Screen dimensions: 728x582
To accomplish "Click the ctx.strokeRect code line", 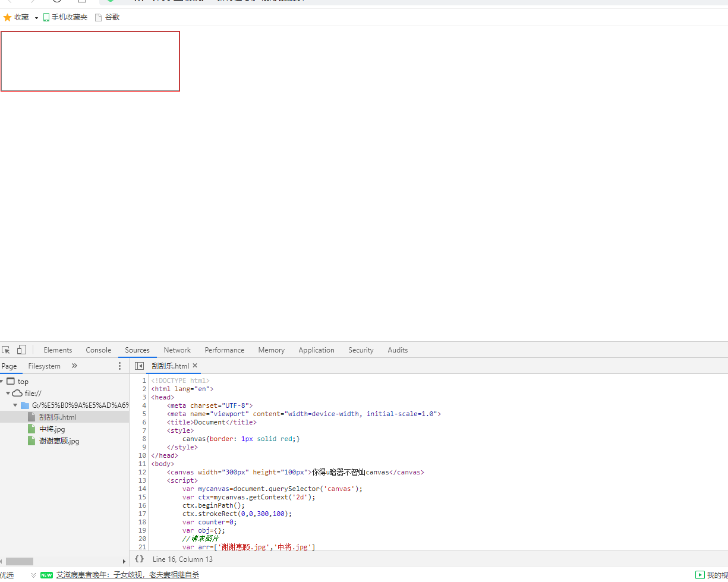I will [237, 514].
